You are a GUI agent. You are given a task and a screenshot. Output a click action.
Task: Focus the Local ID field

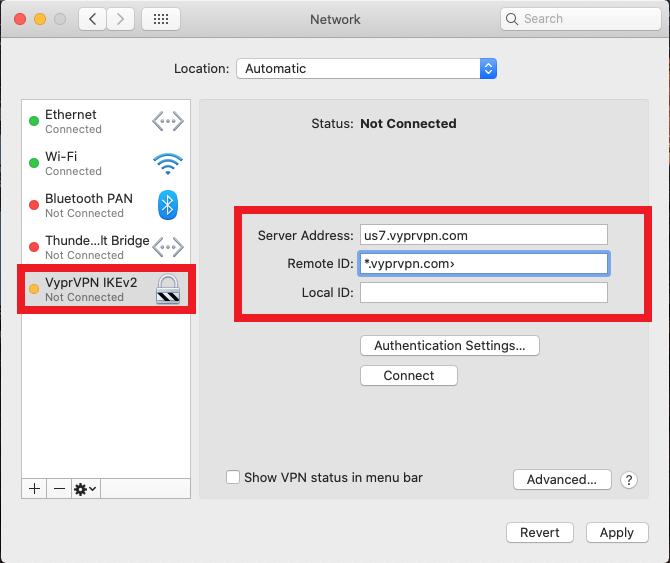tap(484, 293)
